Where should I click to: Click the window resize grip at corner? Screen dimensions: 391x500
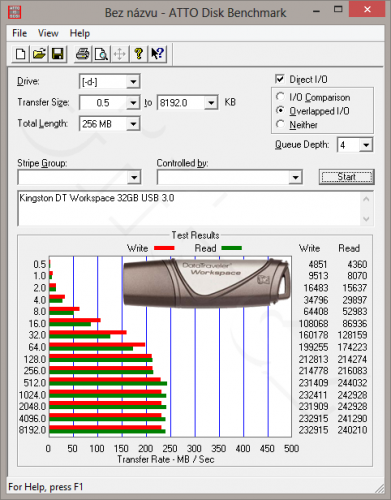(x=379, y=489)
